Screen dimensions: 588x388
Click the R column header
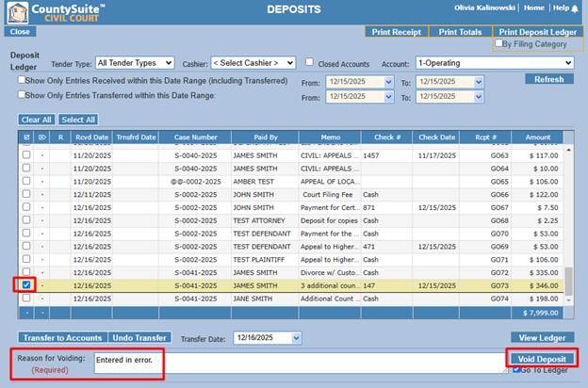(x=60, y=137)
